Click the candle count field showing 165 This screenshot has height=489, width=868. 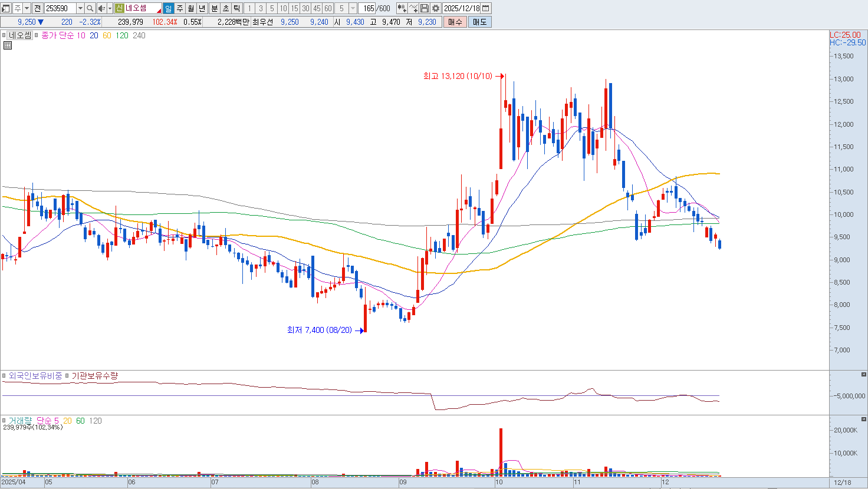369,8
